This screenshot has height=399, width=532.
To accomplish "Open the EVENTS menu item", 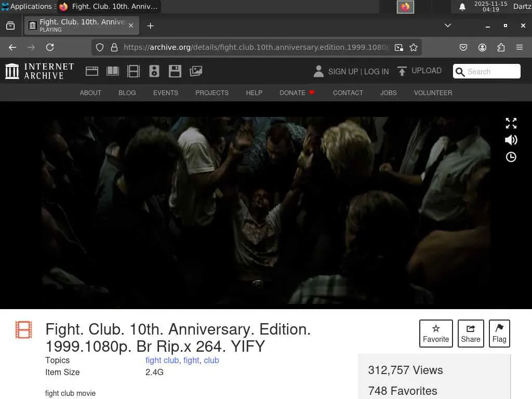I will pyautogui.click(x=166, y=93).
